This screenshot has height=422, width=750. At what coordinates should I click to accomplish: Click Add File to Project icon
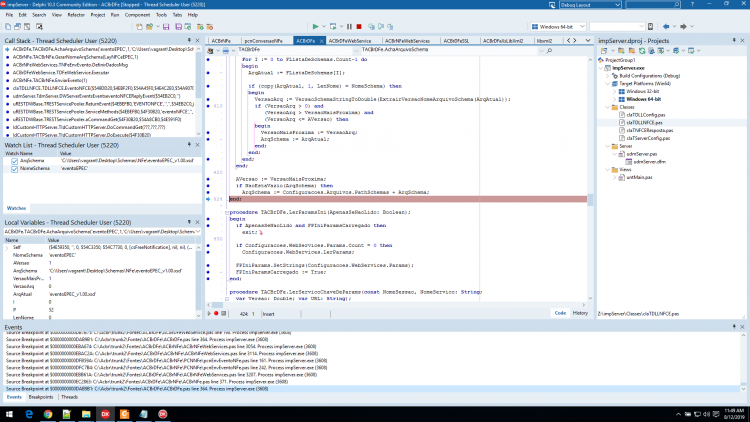click(x=200, y=27)
